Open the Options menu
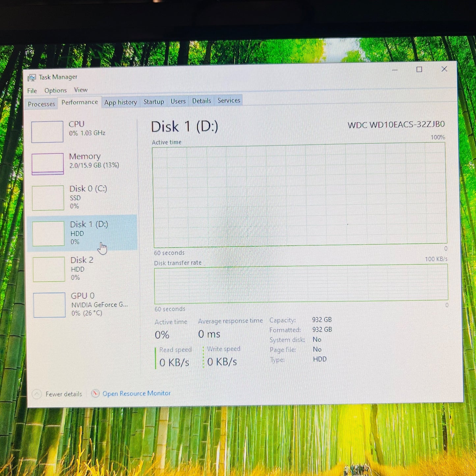This screenshot has height=476, width=476. [55, 91]
